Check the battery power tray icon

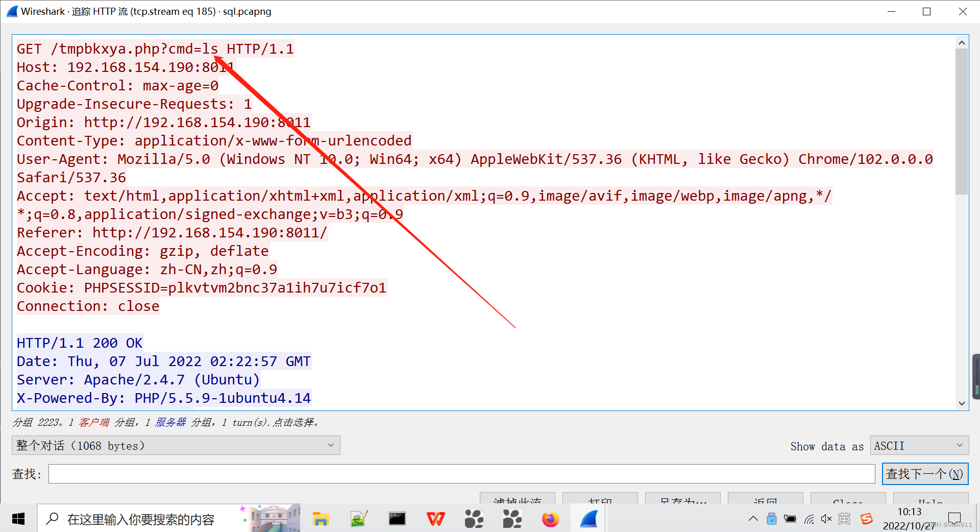(x=790, y=519)
